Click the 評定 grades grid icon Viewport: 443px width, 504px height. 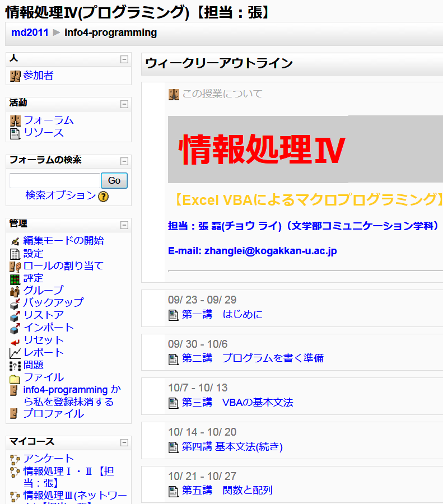[x=15, y=279]
